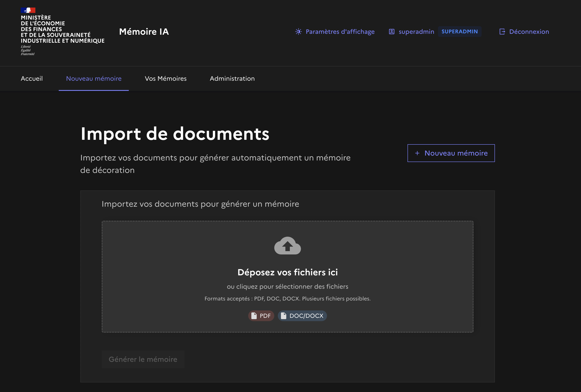Click the Générer le mémoire button
Viewport: 581px width, 392px height.
tap(143, 359)
